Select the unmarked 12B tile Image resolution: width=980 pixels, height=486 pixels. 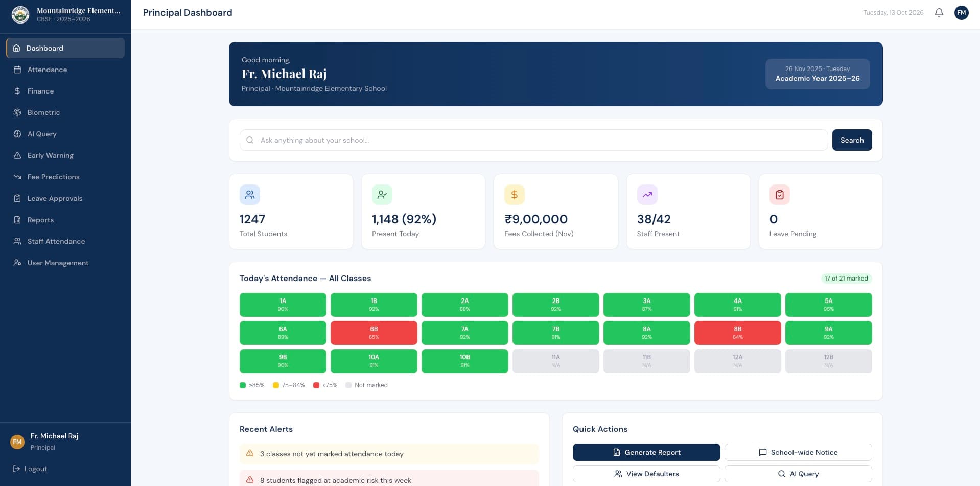pos(829,361)
